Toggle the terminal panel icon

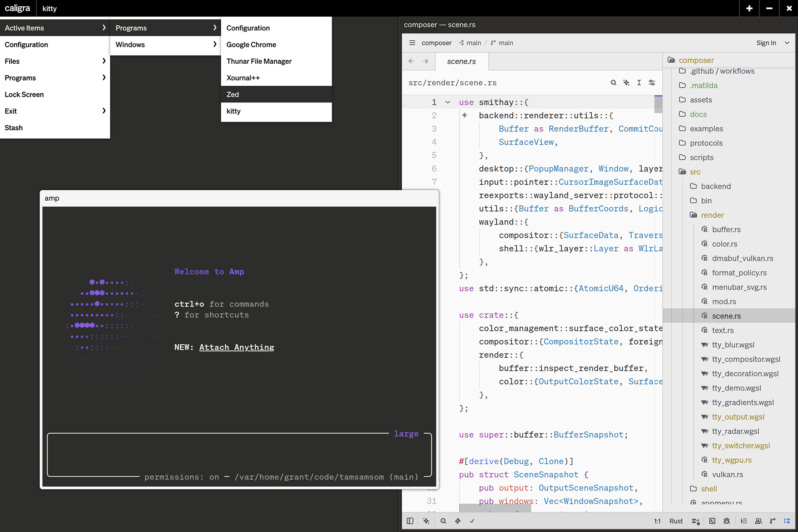click(712, 521)
